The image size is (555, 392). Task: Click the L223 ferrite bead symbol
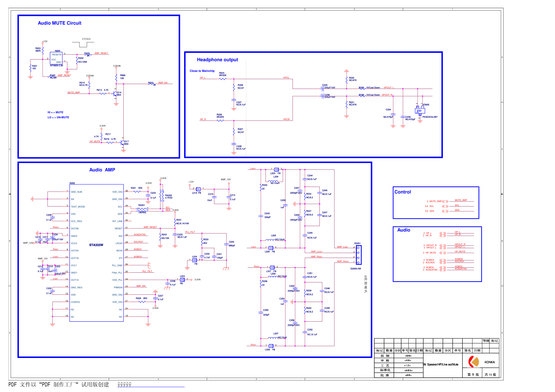(182, 280)
